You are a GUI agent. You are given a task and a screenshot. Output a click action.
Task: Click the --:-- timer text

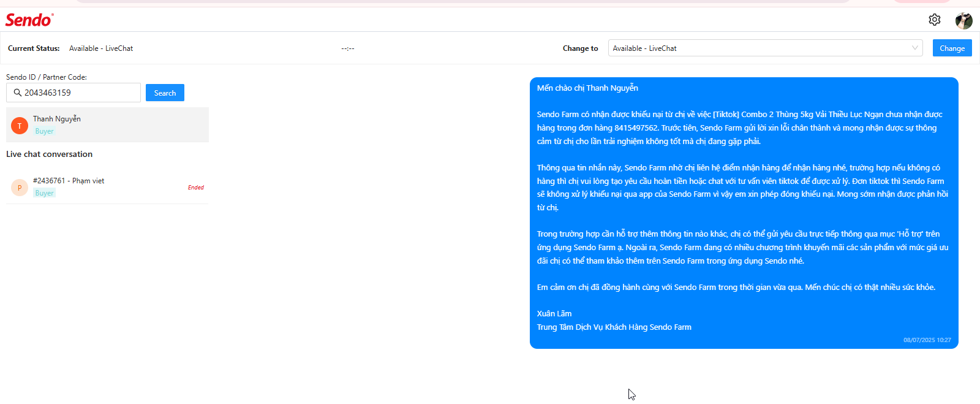(x=348, y=48)
